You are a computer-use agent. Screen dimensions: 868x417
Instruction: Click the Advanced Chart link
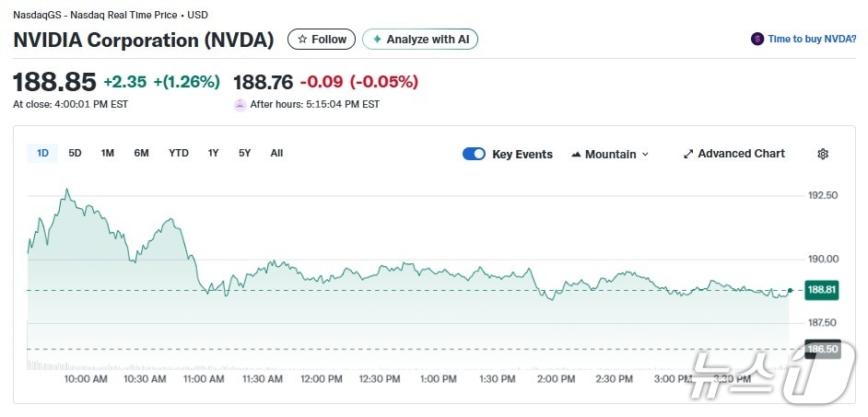(x=741, y=154)
